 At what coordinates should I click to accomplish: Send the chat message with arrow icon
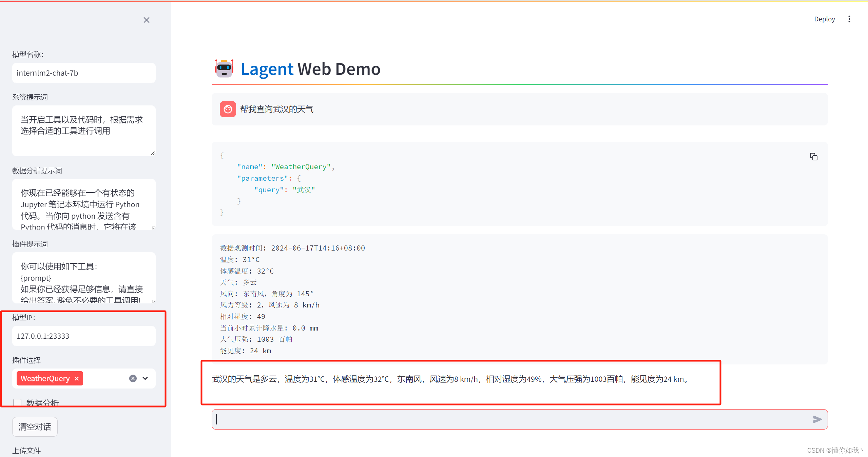click(x=817, y=419)
